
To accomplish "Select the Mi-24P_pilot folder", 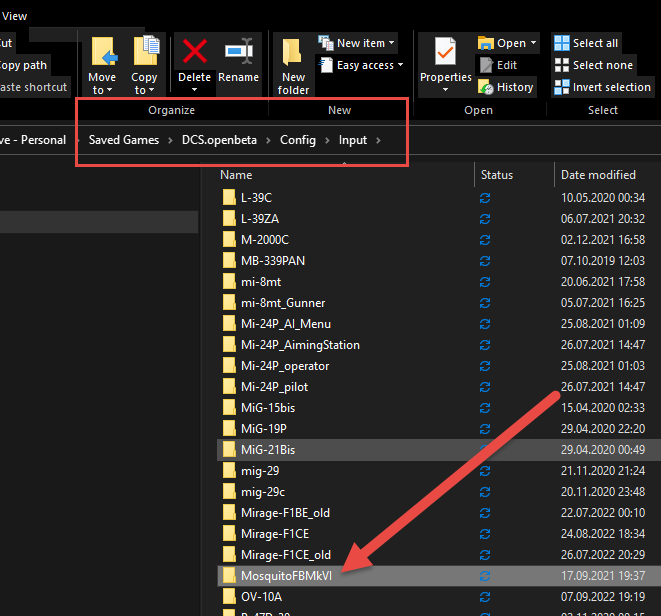I will [274, 387].
